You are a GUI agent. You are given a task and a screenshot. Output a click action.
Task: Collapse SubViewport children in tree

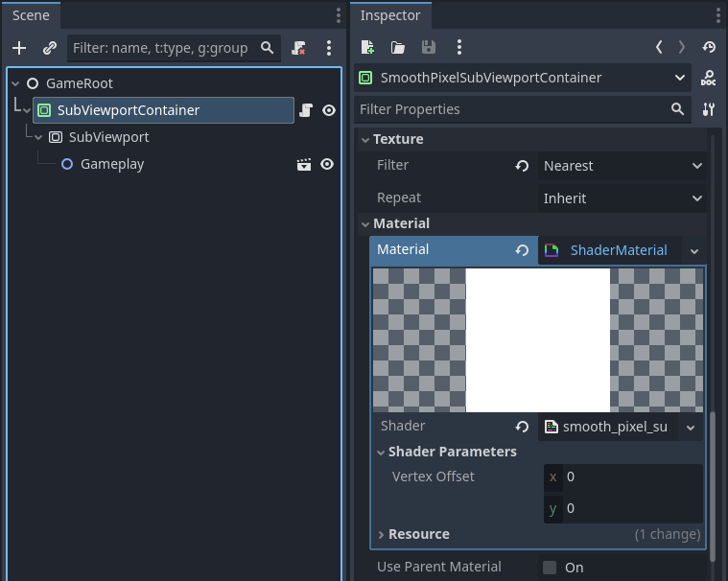click(38, 137)
